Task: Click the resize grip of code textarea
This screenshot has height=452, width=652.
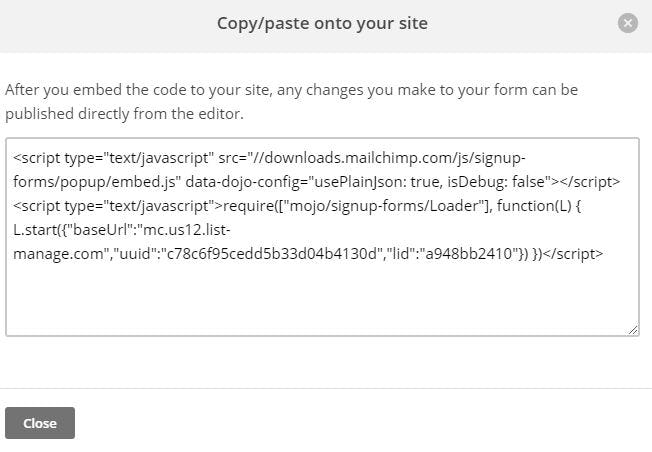Action: point(634,329)
